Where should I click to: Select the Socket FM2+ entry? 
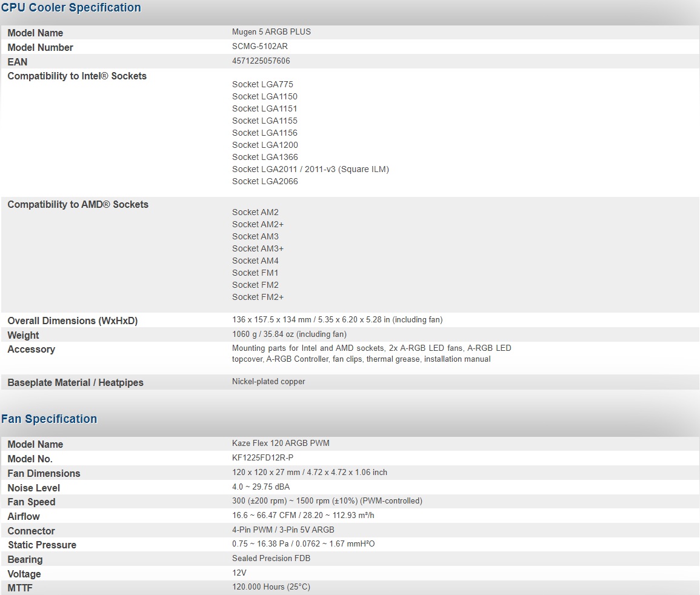pos(258,297)
